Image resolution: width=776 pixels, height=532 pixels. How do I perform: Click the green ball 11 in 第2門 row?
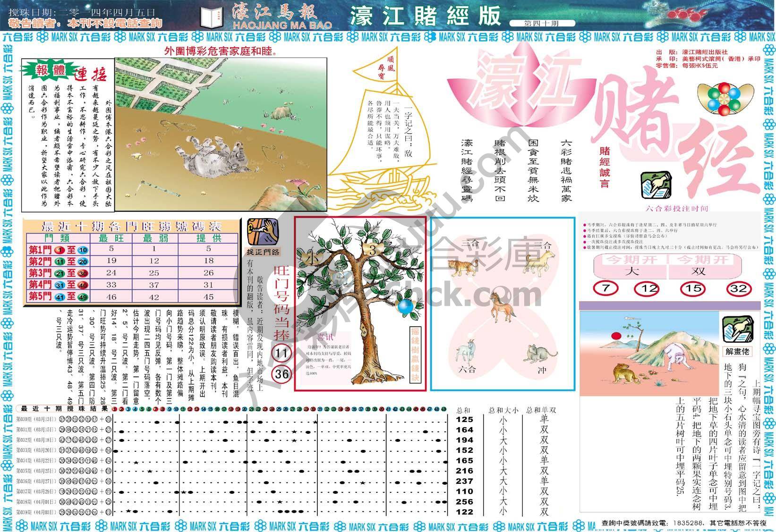60,262
